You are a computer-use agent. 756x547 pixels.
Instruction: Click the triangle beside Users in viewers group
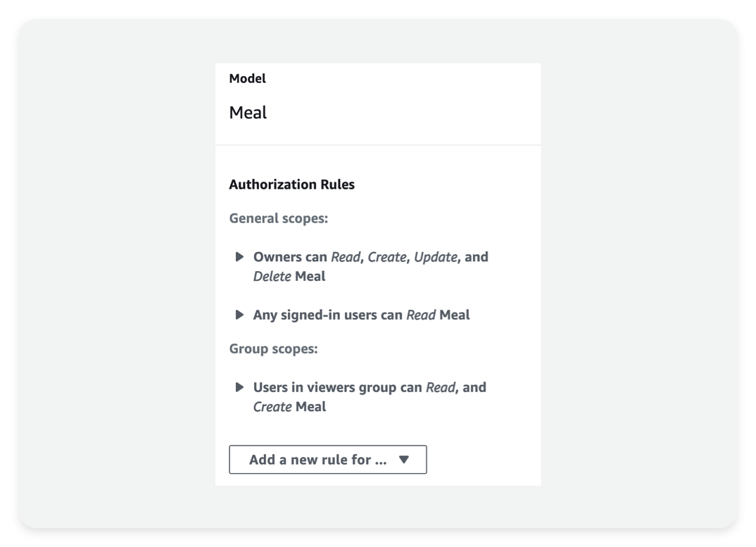(240, 387)
